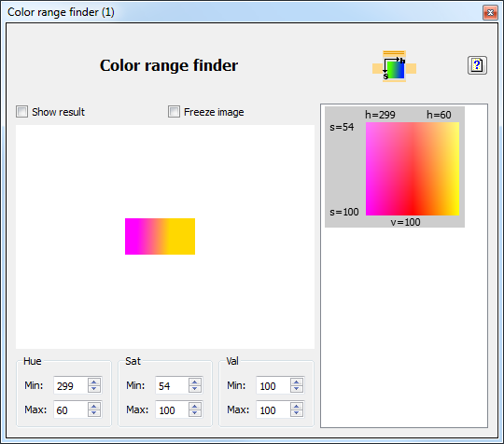Decrease the Sat Min value with down arrow

(x=195, y=389)
